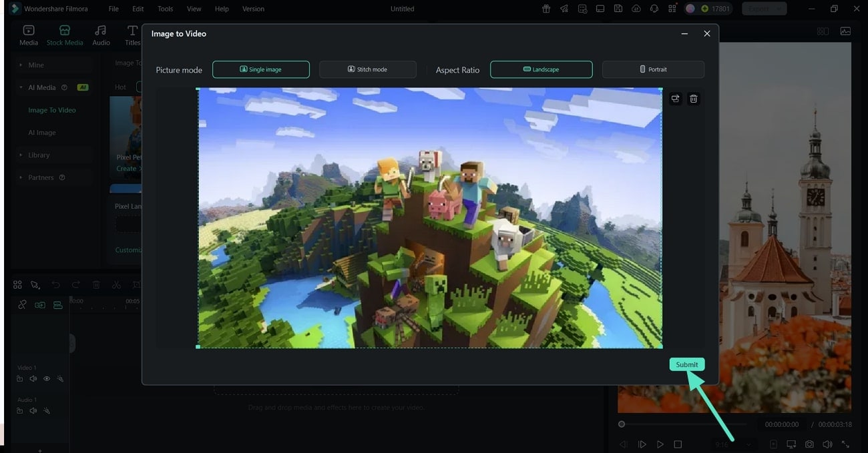The width and height of the screenshot is (868, 453).
Task: Minimize the Image to Video dialog
Action: coord(684,33)
